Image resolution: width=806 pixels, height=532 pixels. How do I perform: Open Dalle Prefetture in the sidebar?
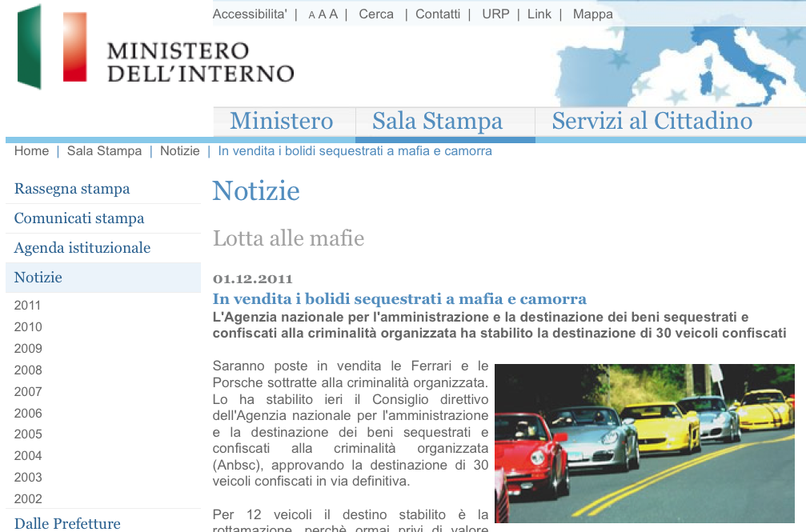67,523
